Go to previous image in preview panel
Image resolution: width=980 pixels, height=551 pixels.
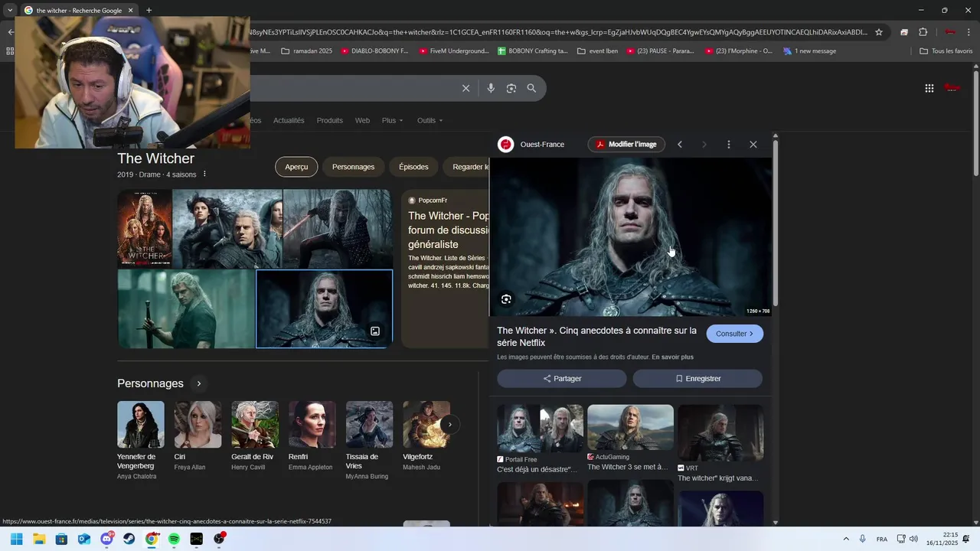[x=679, y=144]
